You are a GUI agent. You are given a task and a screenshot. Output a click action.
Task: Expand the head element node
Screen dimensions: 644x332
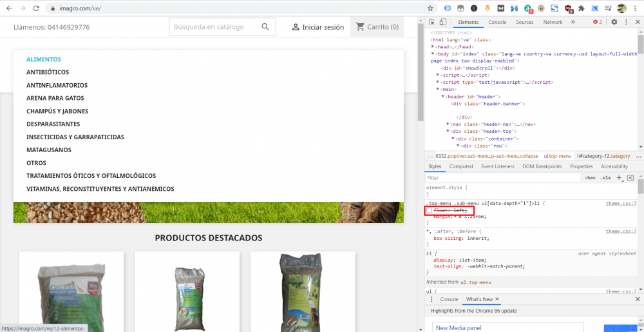point(433,47)
